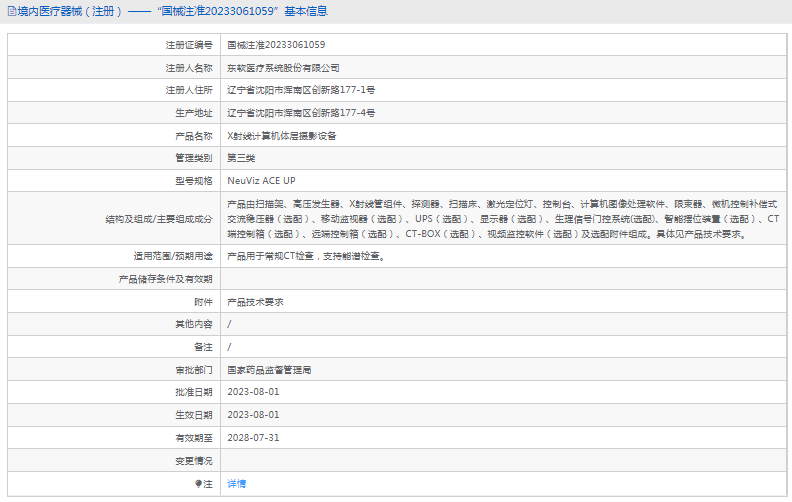
Task: Click the 第三类 management category value
Action: [241, 158]
